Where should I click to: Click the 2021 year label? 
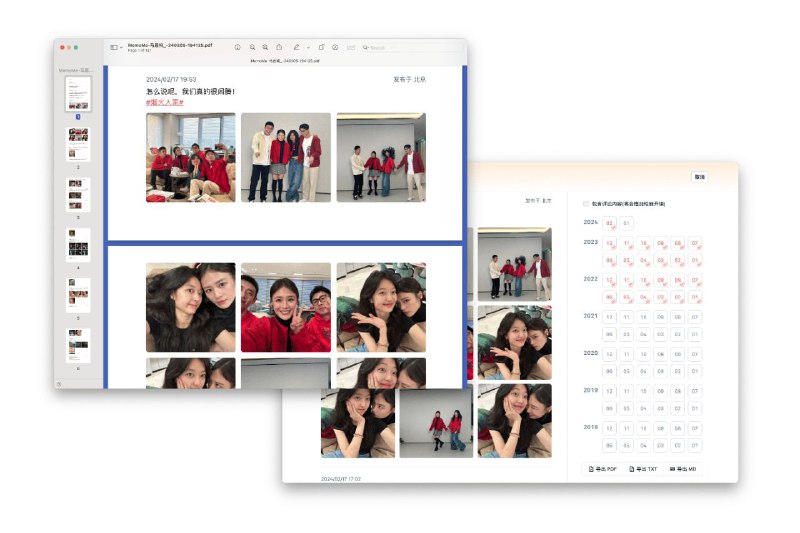(590, 316)
